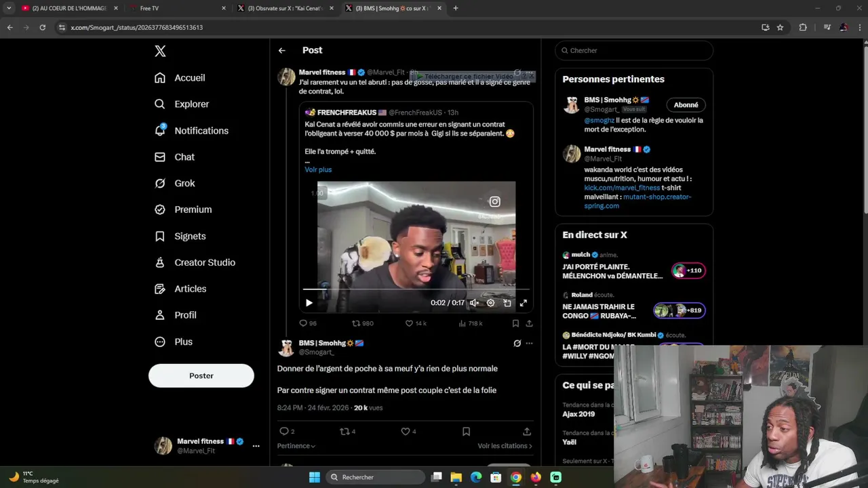
Task: Join Roland live space +819
Action: [679, 310]
